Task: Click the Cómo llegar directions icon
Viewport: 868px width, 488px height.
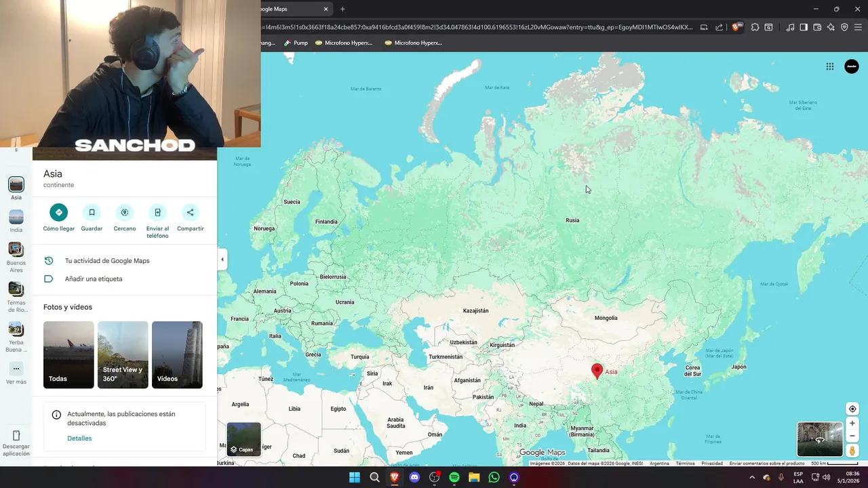Action: click(x=59, y=212)
